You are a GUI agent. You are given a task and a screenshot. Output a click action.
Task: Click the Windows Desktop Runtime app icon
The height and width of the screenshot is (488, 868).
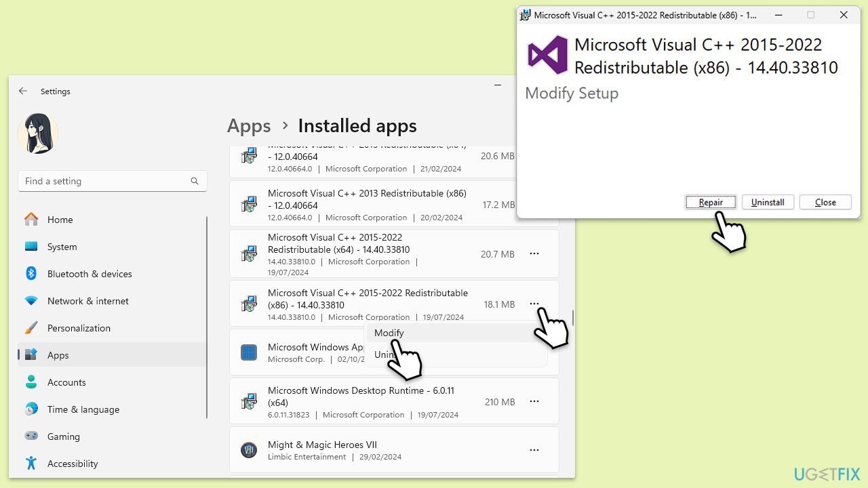click(249, 402)
